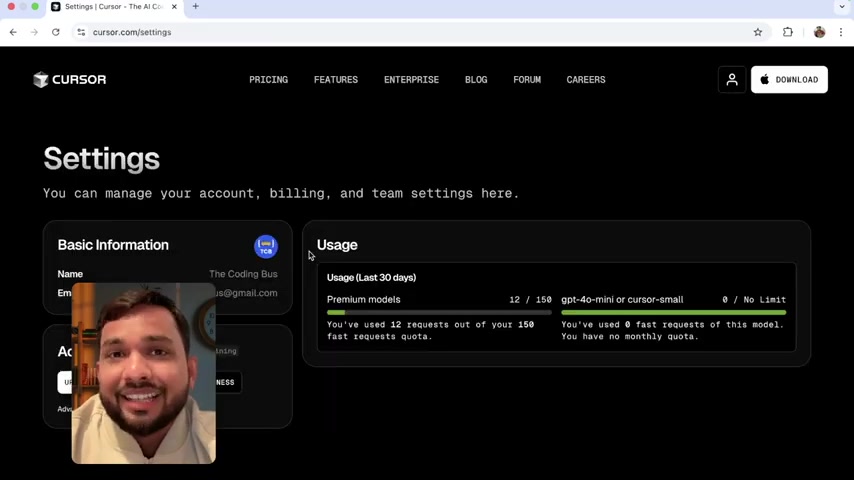Open Chrome three-dot menu
This screenshot has width=854, height=480.
click(x=841, y=32)
